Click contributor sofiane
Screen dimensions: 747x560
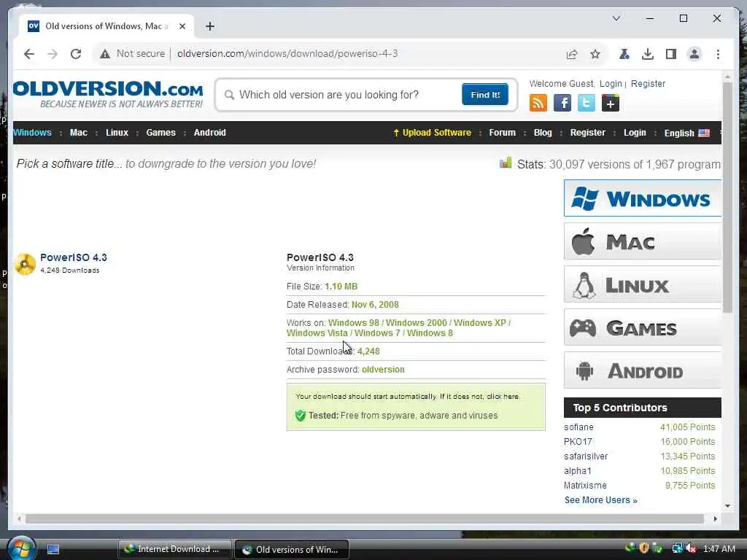point(578,427)
